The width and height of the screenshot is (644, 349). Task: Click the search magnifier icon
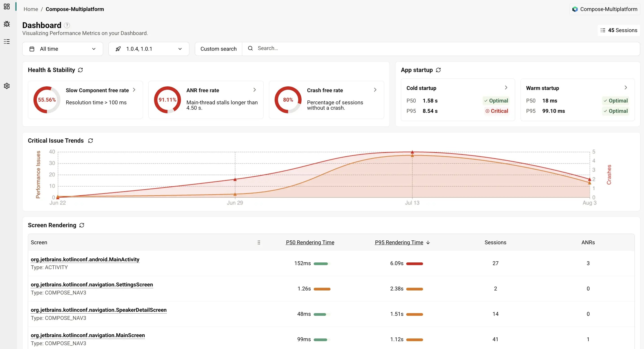coord(250,48)
